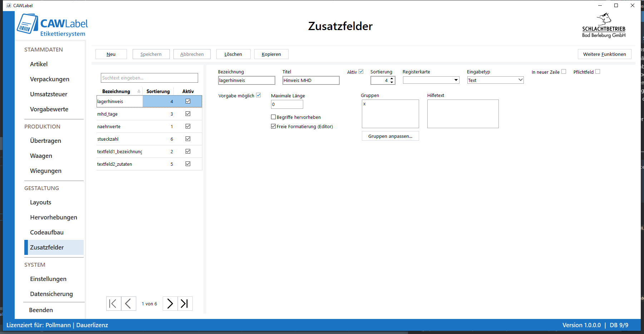Click Version 1.0.0.0 in status bar
The image size is (644, 334).
pyautogui.click(x=581, y=325)
